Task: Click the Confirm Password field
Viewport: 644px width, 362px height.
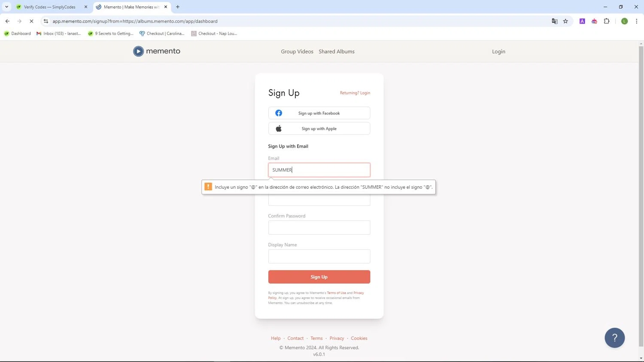Action: click(x=319, y=228)
